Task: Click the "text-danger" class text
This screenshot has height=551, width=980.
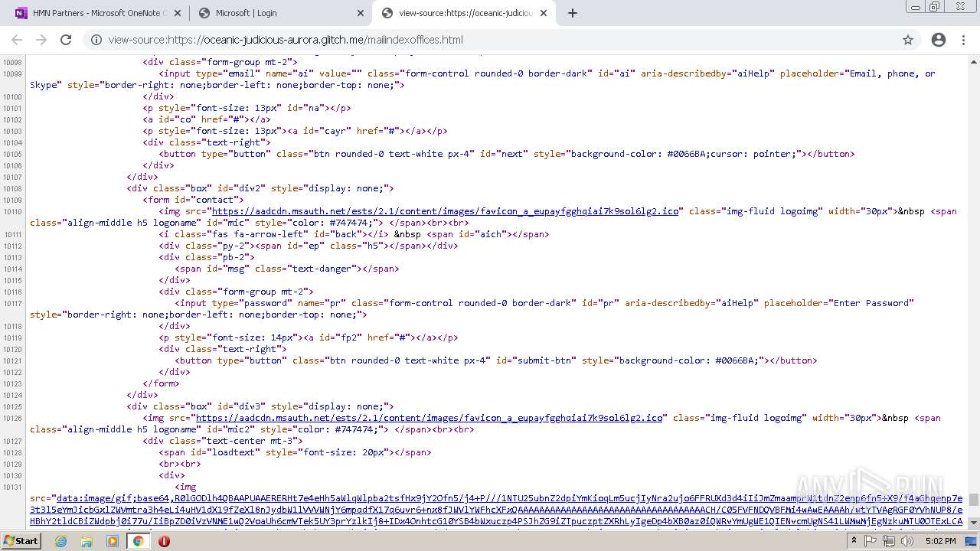Action: coord(323,269)
